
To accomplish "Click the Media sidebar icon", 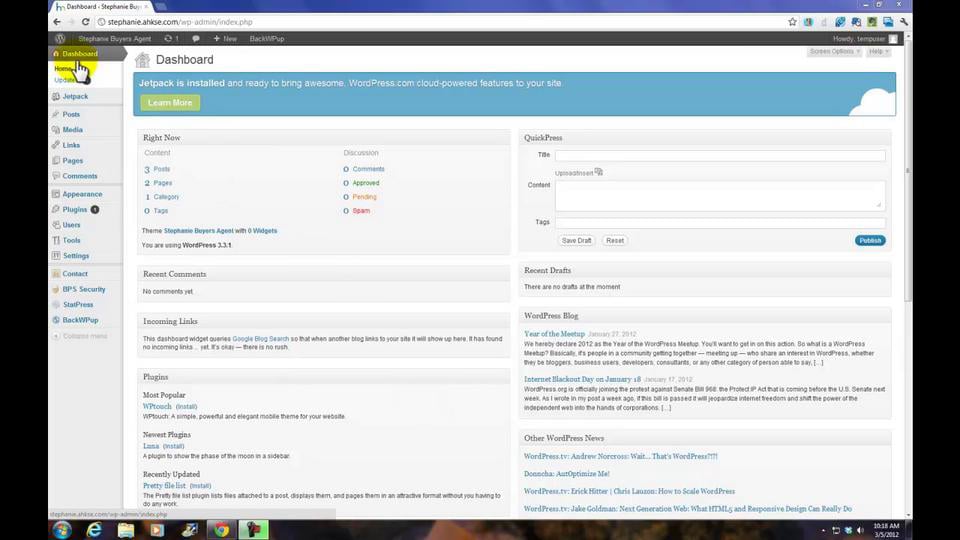I will (x=56, y=130).
